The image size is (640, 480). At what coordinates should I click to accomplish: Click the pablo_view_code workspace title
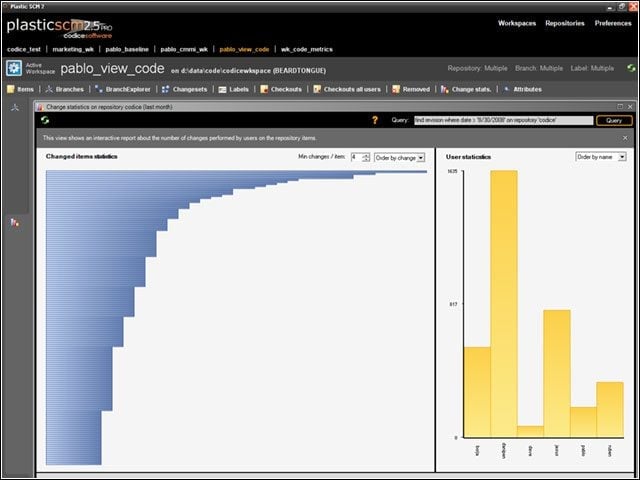[112, 69]
